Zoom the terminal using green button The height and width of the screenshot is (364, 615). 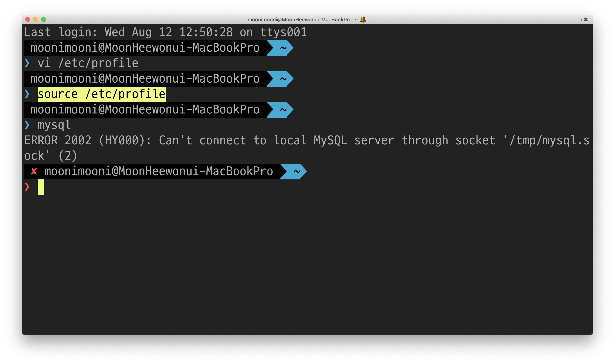[x=44, y=20]
